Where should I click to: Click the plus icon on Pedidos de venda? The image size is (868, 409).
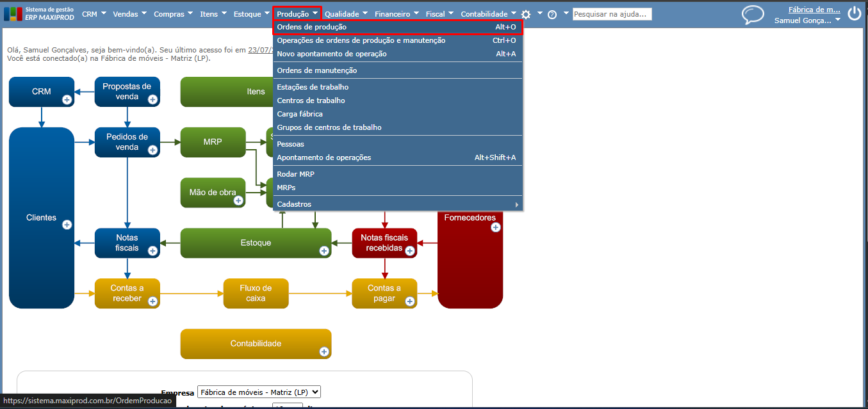coord(152,150)
